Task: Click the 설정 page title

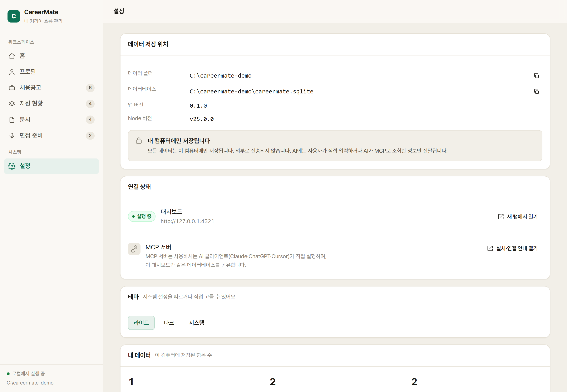Action: [119, 11]
